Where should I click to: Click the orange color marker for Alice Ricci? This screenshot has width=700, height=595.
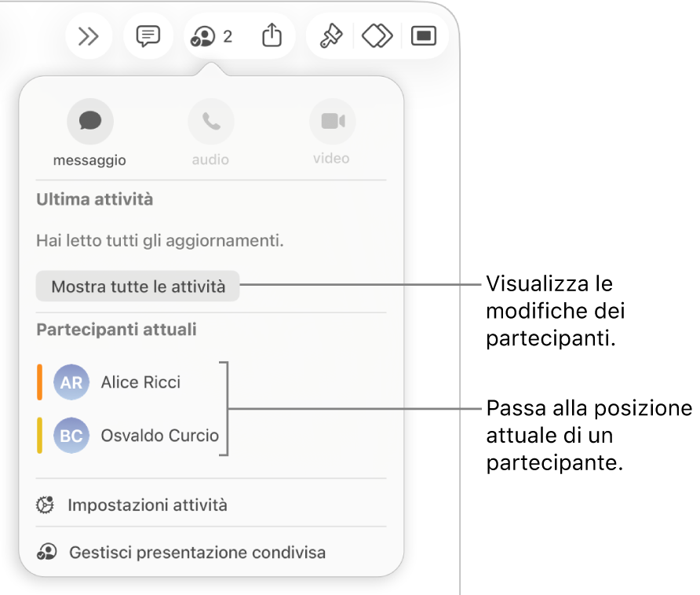click(x=40, y=382)
